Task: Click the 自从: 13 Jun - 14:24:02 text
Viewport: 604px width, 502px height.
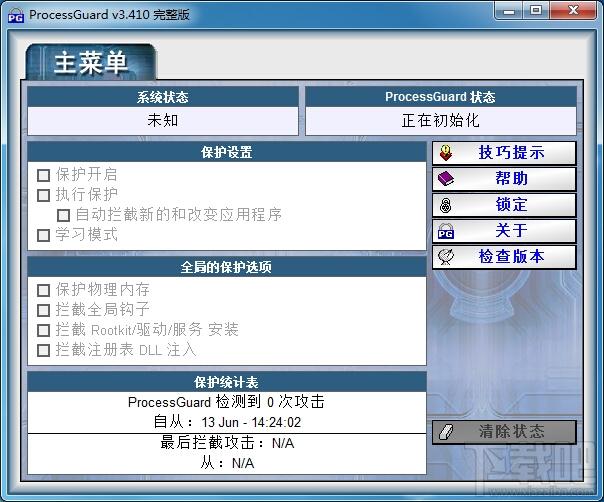Action: pos(227,422)
